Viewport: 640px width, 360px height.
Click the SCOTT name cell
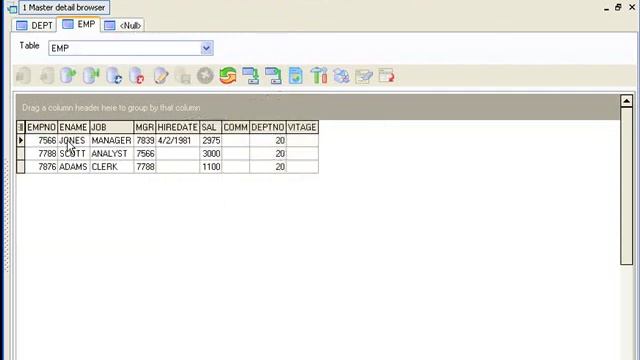pyautogui.click(x=74, y=153)
